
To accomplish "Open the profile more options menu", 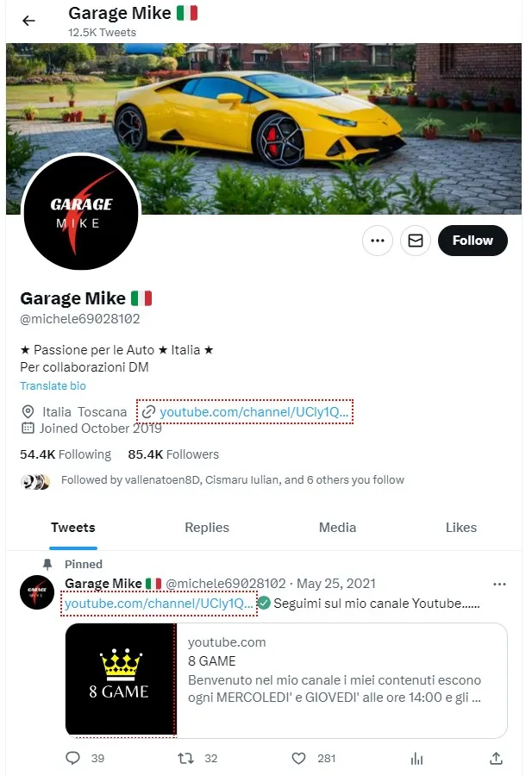I will (x=378, y=241).
